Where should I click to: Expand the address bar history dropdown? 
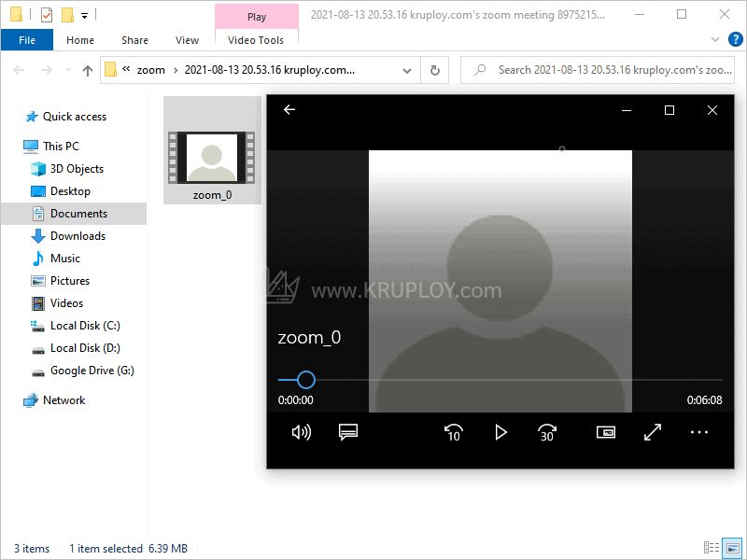(406, 70)
